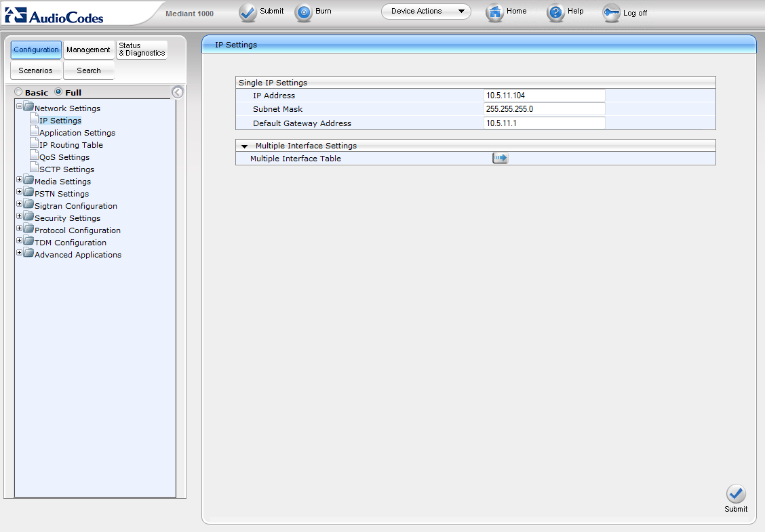
Task: Select the Full view radio button
Action: click(58, 92)
